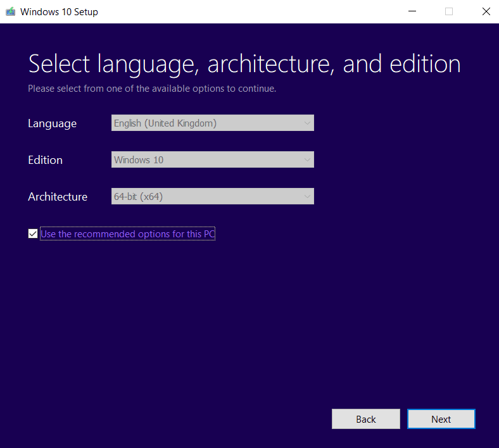499x448 pixels.
Task: Go Back to the previous page
Action: pyautogui.click(x=366, y=419)
